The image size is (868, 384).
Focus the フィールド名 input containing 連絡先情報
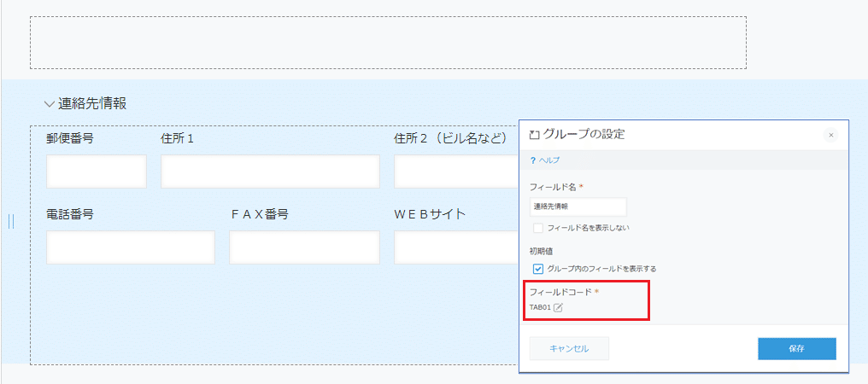[x=578, y=207]
